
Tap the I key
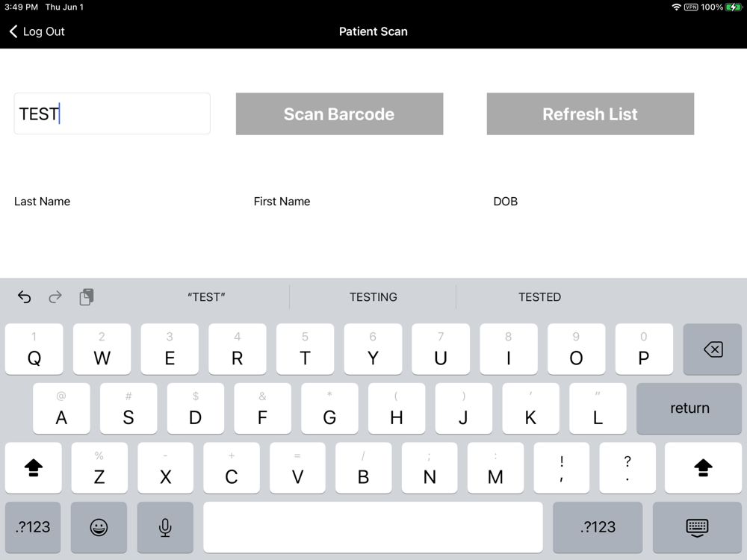coord(508,349)
